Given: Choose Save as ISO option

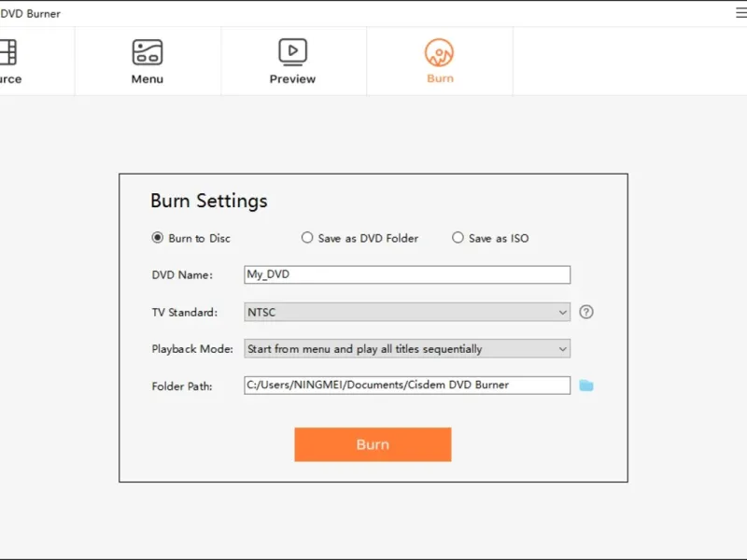Looking at the screenshot, I should pyautogui.click(x=490, y=238).
